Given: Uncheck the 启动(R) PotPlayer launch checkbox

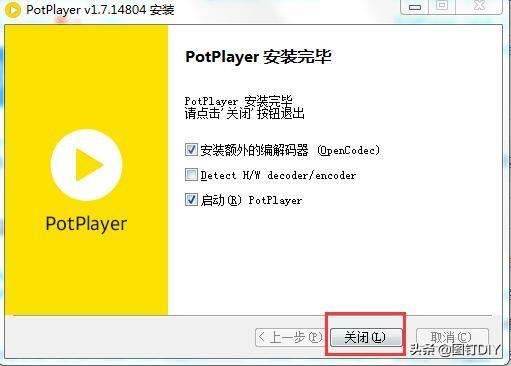Looking at the screenshot, I should (x=191, y=200).
